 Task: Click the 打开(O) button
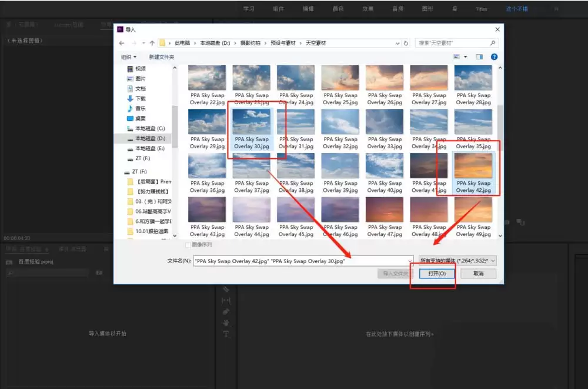(437, 274)
